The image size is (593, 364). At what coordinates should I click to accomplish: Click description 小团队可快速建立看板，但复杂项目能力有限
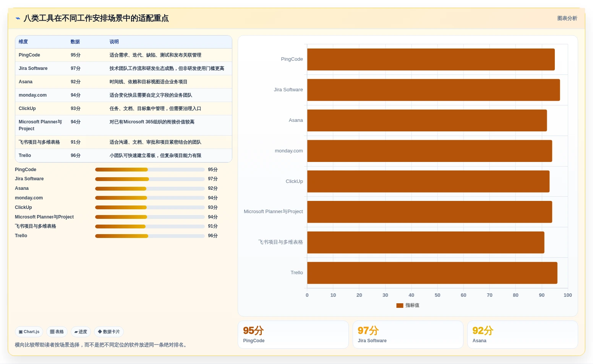pos(156,156)
